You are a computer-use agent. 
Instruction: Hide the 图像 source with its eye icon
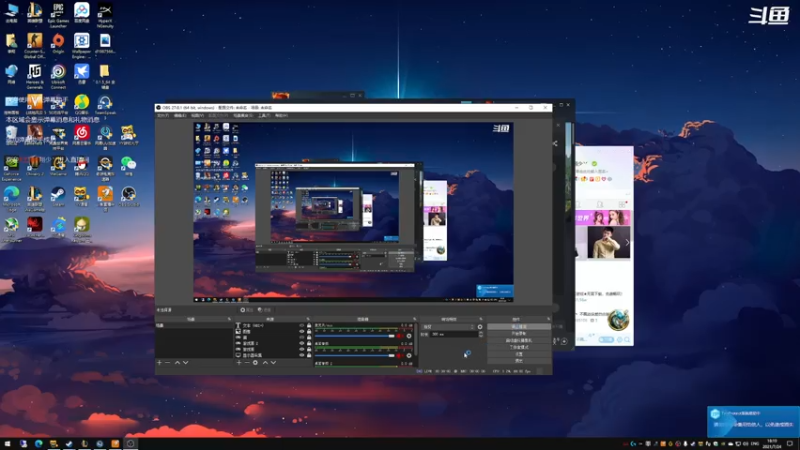pos(302,332)
